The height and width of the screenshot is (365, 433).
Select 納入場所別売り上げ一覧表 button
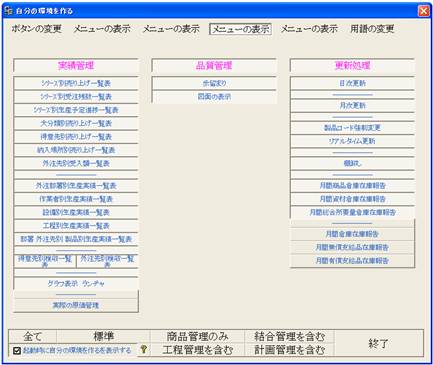[x=76, y=150]
